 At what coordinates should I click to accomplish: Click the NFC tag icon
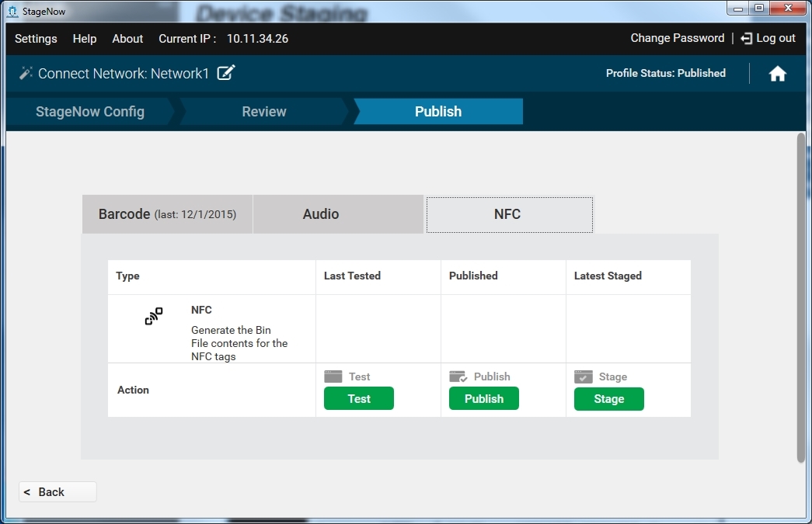tap(154, 316)
